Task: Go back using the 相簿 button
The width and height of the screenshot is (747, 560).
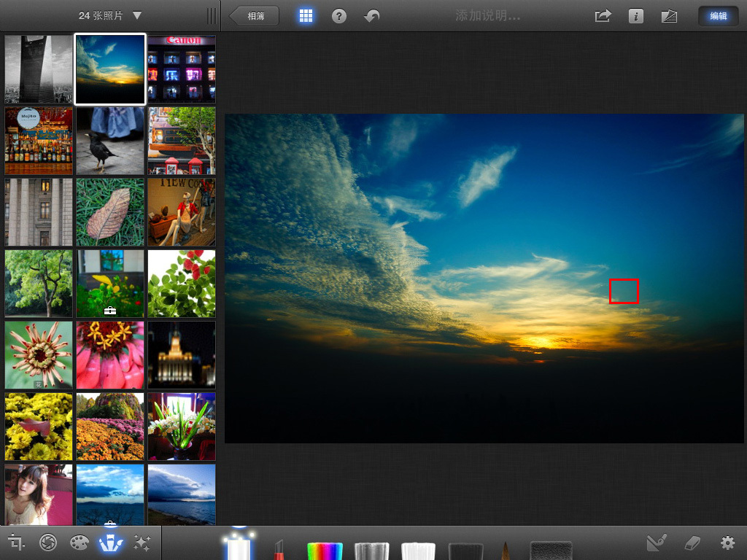Action: click(x=253, y=15)
